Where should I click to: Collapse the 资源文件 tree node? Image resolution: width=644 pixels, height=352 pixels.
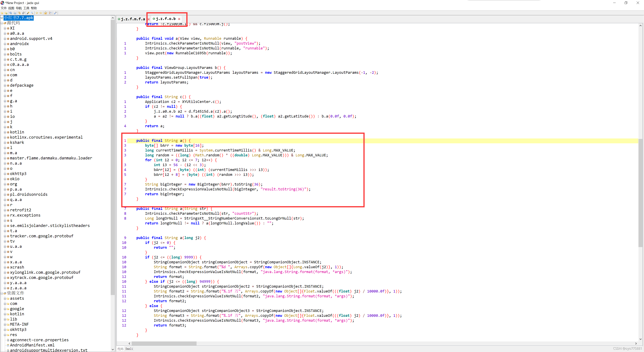pyautogui.click(x=2, y=293)
